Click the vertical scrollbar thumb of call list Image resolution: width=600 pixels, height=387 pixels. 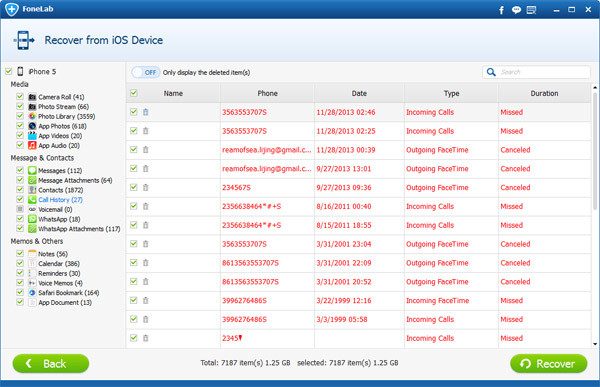click(x=595, y=151)
